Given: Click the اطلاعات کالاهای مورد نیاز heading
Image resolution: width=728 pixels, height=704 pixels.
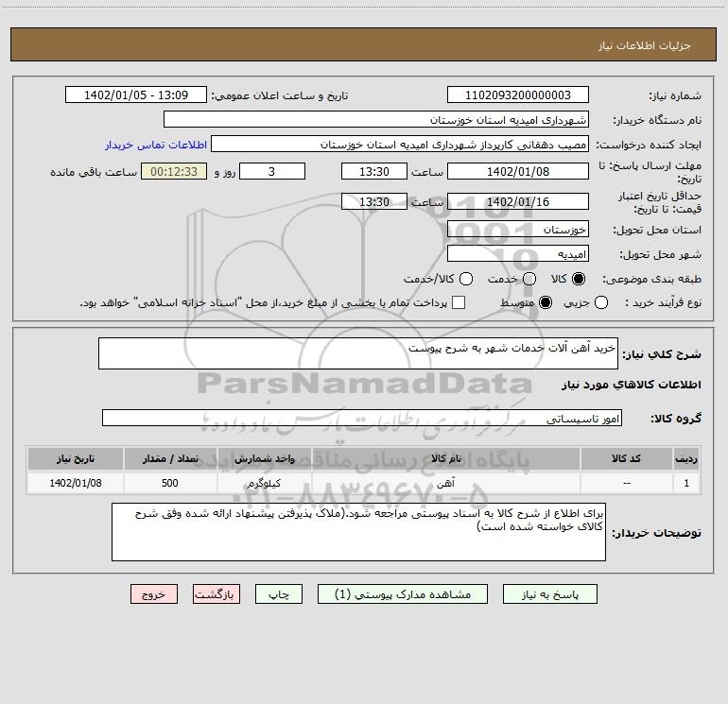Looking at the screenshot, I should (632, 385).
